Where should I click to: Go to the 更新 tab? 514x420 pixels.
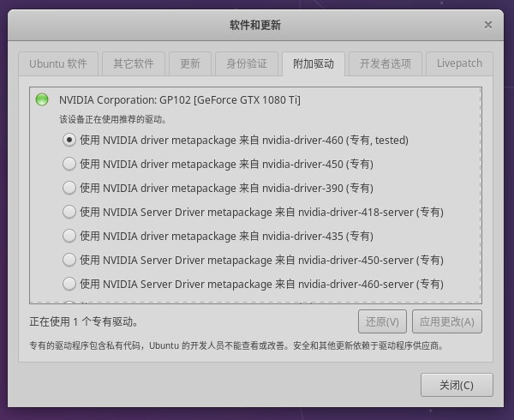pos(190,63)
